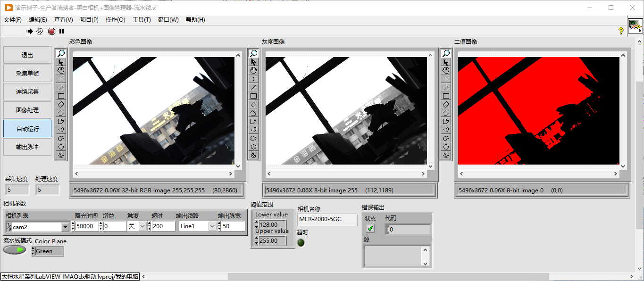Open the 窗口(W) menu
The height and width of the screenshot is (281, 644).
(x=168, y=20)
